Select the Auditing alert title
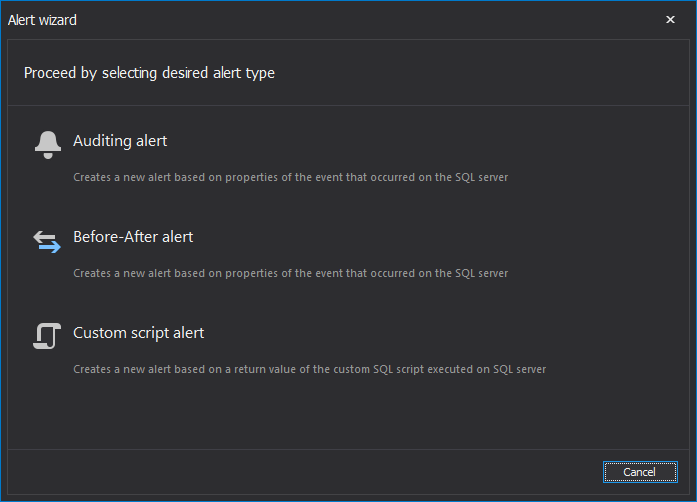Screen dimensions: 697x502 (x=120, y=141)
